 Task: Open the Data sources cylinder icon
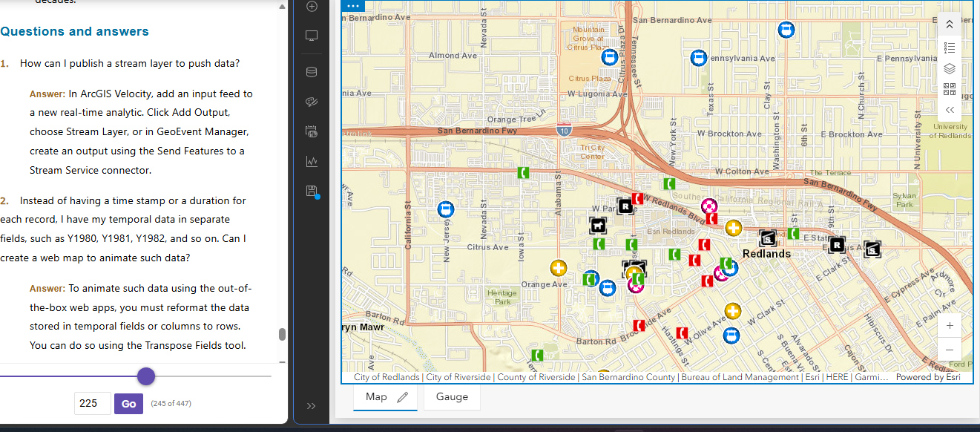click(x=312, y=72)
